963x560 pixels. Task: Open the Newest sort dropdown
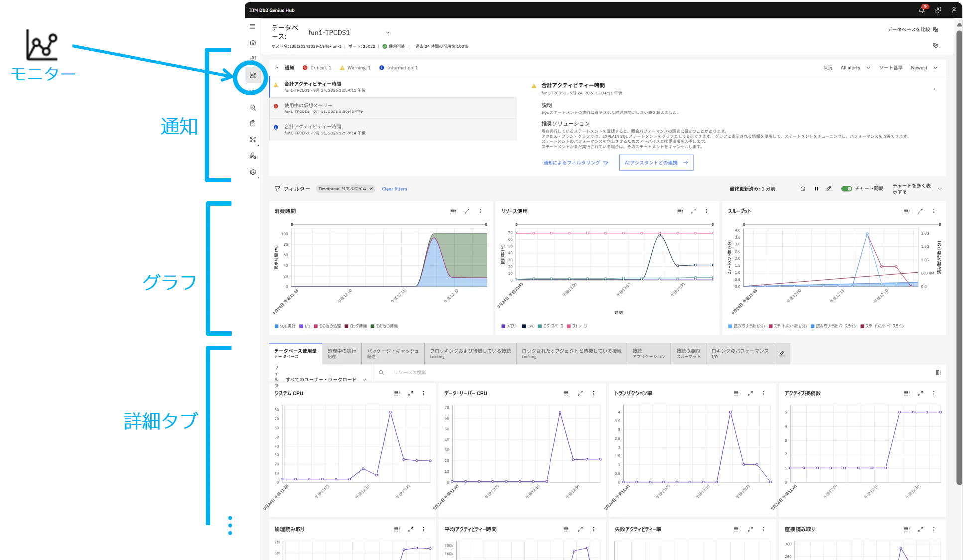click(924, 68)
